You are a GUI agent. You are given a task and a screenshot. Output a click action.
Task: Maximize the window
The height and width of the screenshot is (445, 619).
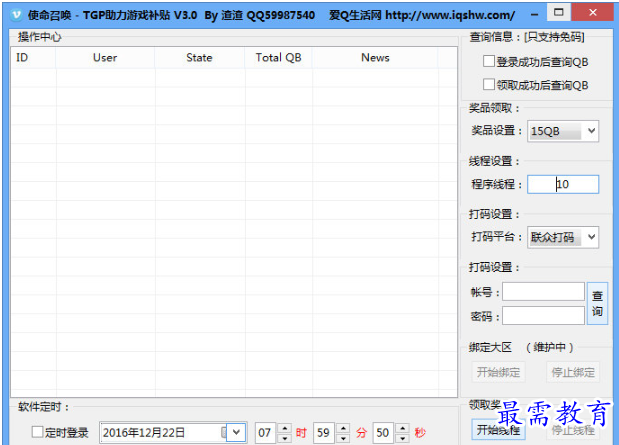click(559, 13)
